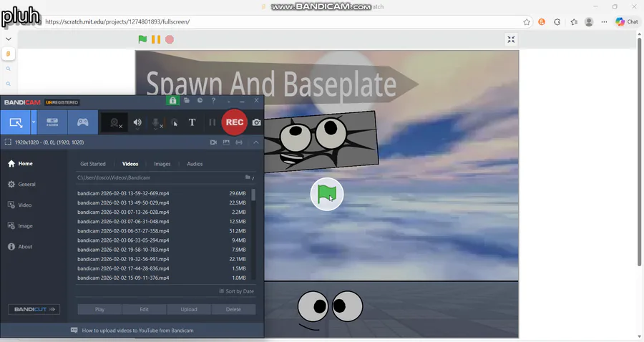
Task: Open How to upload videos to YouTube link
Action: tap(137, 331)
